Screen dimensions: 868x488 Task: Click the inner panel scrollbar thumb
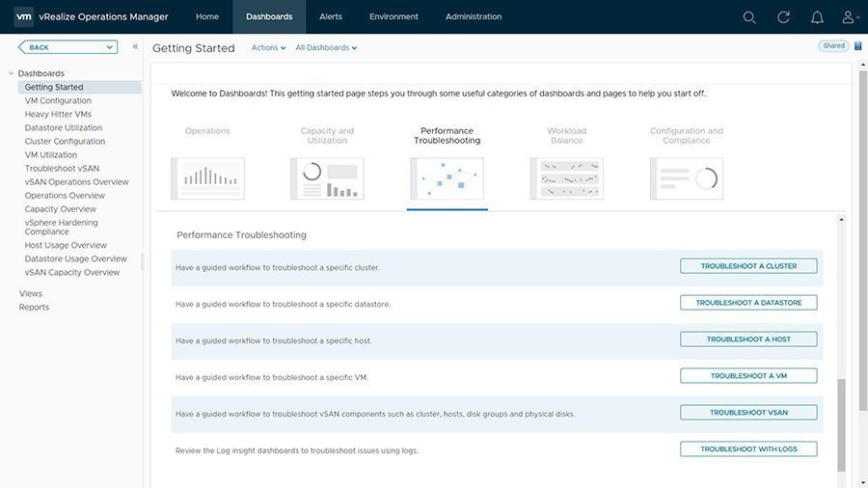(x=841, y=425)
